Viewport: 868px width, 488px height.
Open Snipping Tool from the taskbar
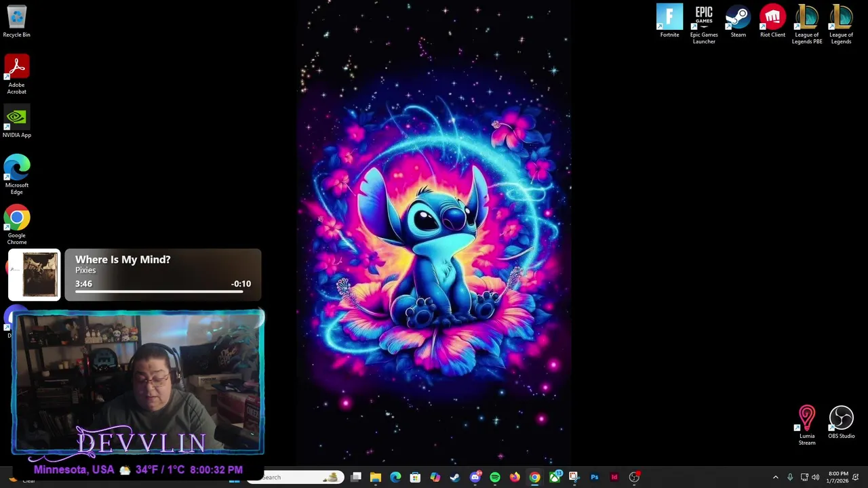pyautogui.click(x=574, y=477)
